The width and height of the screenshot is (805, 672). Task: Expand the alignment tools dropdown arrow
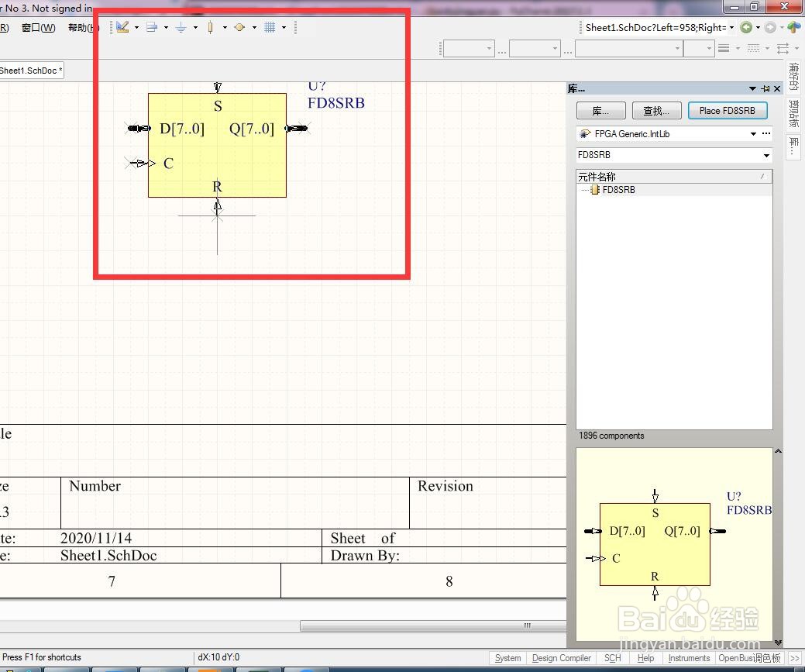coord(166,27)
